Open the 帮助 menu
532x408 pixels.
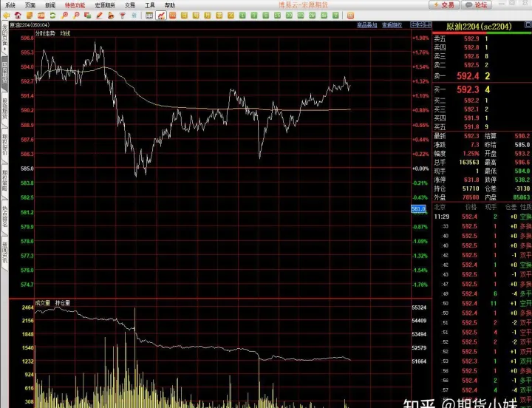[x=170, y=4]
